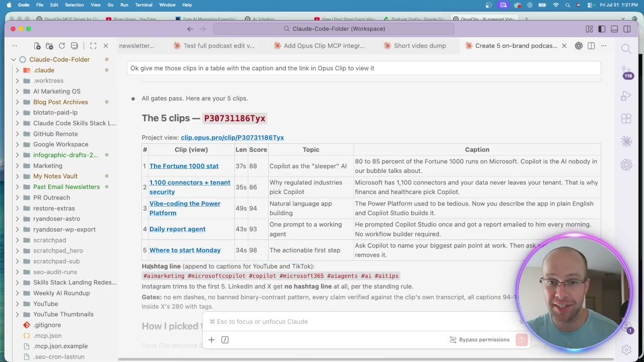Viewport: 644px width, 362px height.
Task: Open Search in the right activity bar
Action: (x=626, y=49)
